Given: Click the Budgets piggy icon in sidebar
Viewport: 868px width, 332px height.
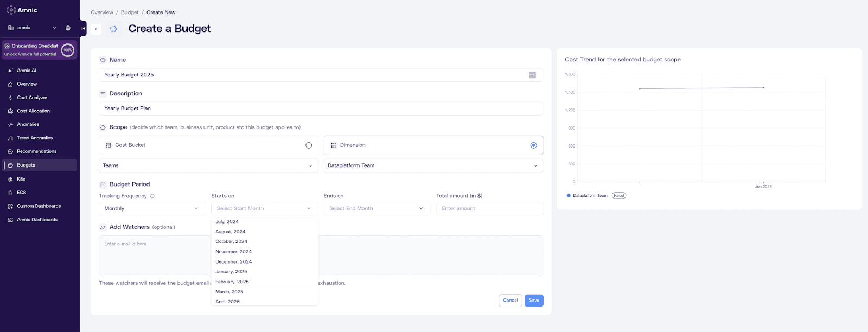Looking at the screenshot, I should click(10, 165).
